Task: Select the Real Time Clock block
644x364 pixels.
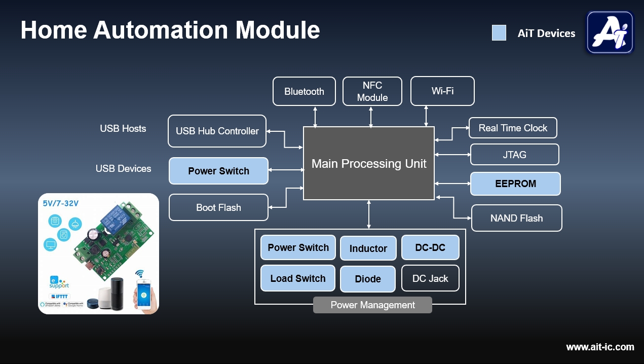Action: [x=512, y=128]
